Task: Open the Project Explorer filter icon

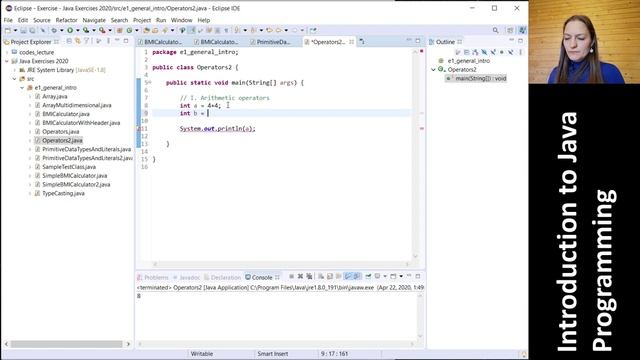Action: (87, 41)
